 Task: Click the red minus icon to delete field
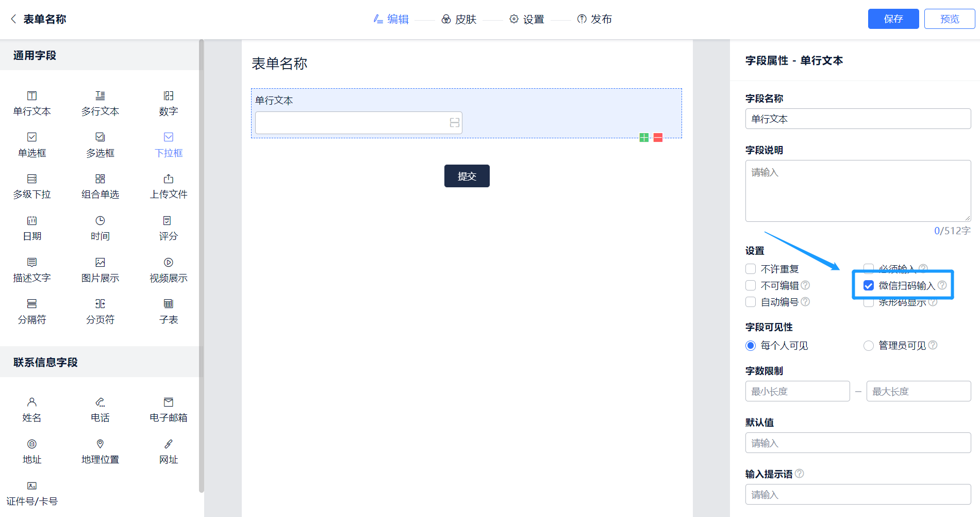658,137
